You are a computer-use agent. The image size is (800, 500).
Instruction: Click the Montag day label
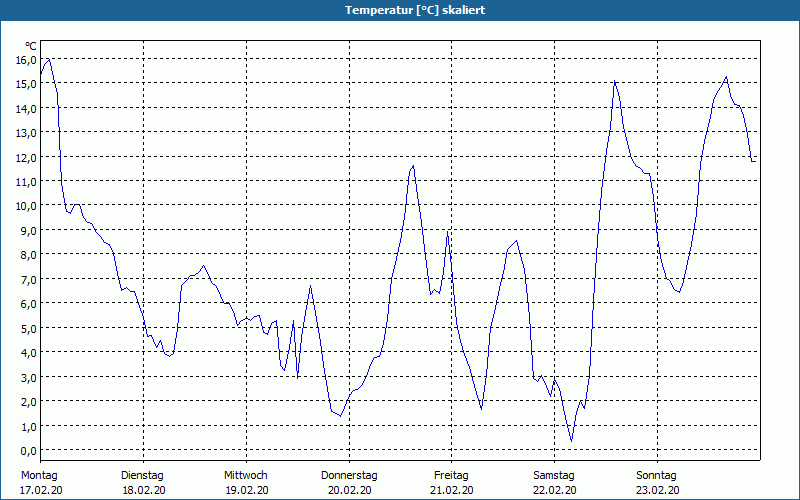(x=39, y=476)
